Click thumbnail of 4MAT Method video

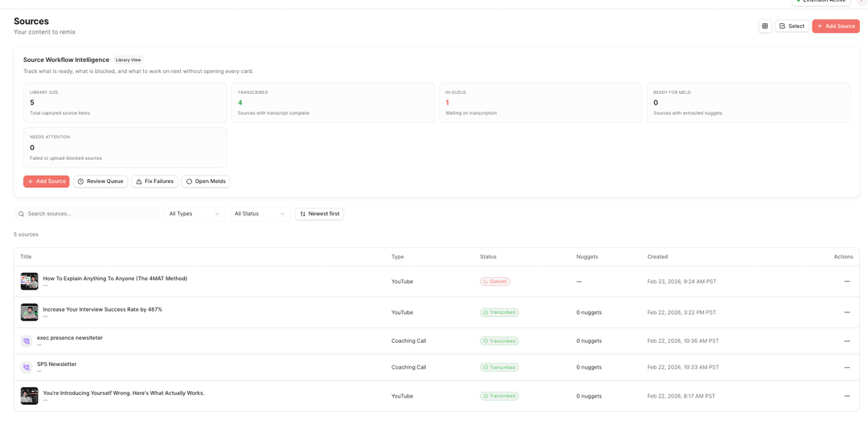[x=30, y=281]
